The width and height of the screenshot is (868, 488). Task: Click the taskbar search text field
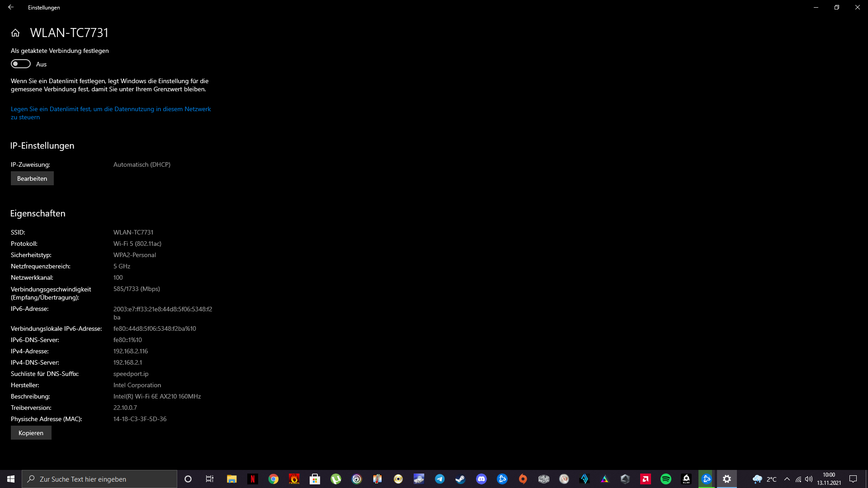(99, 479)
